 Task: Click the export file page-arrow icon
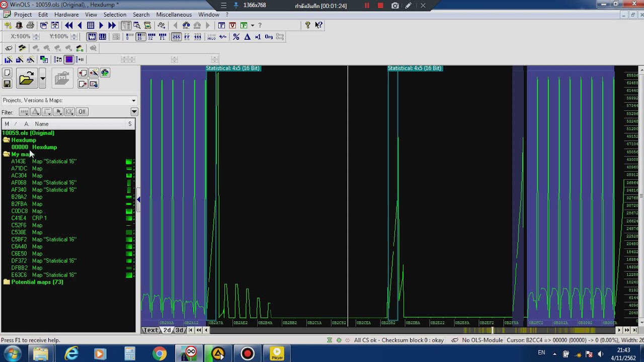(x=83, y=84)
